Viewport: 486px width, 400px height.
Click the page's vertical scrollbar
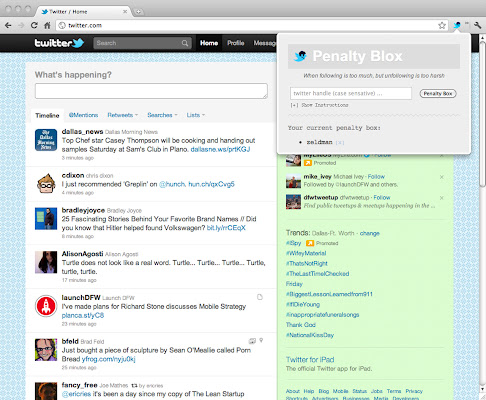click(482, 213)
